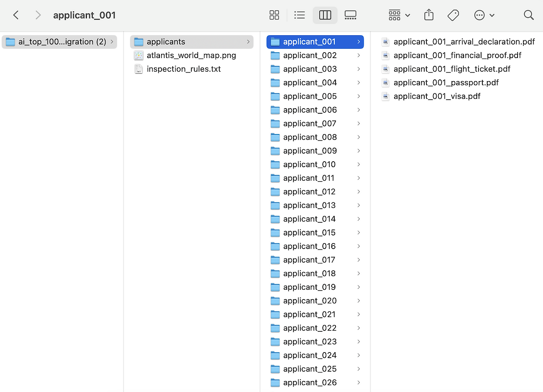The image size is (543, 392).
Task: Click the inspection_rules.txt file icon
Action: pyautogui.click(x=139, y=69)
